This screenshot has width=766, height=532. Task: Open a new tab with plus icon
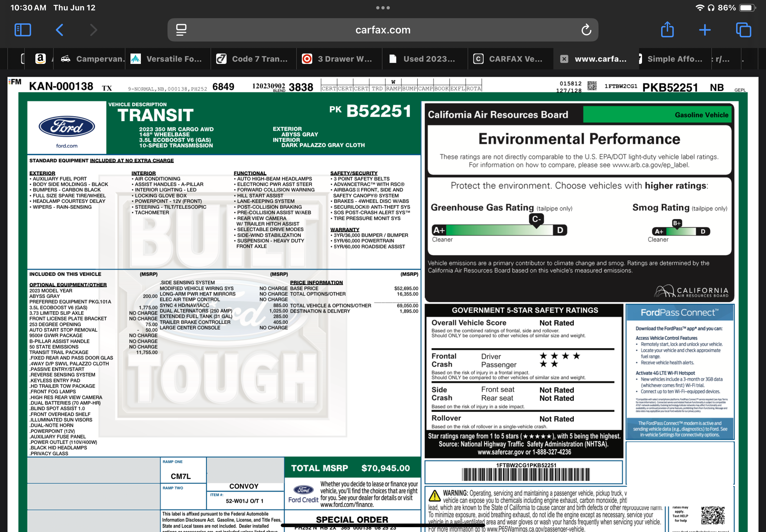coord(705,30)
